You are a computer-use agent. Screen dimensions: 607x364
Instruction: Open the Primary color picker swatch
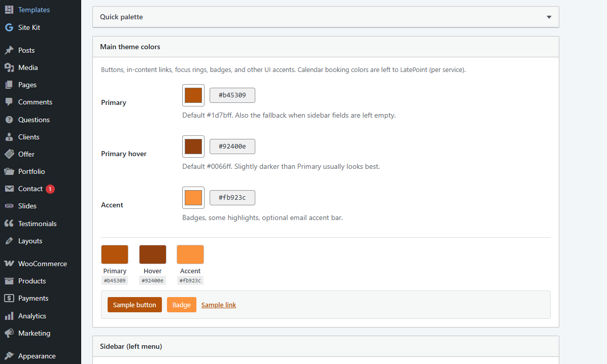click(x=193, y=95)
